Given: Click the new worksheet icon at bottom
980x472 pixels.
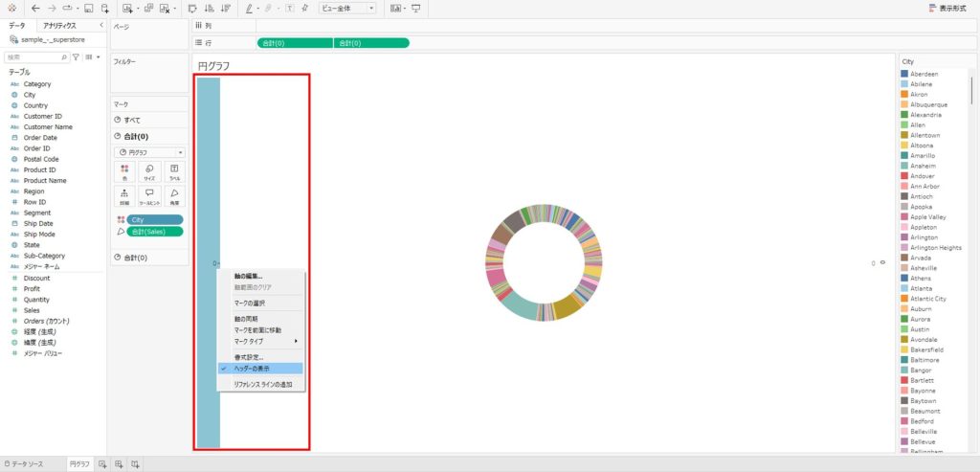Looking at the screenshot, I should point(102,464).
